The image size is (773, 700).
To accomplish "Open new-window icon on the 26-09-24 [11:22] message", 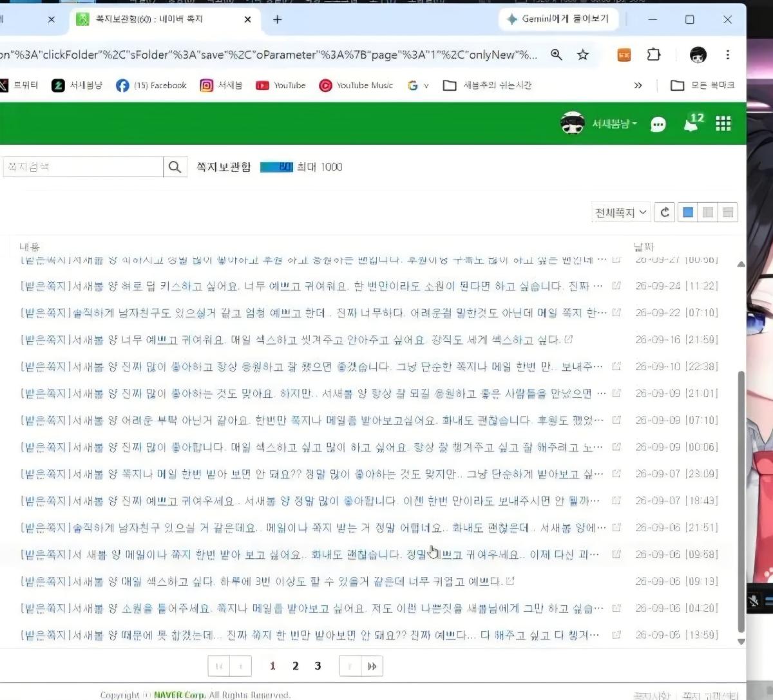I will pos(616,286).
